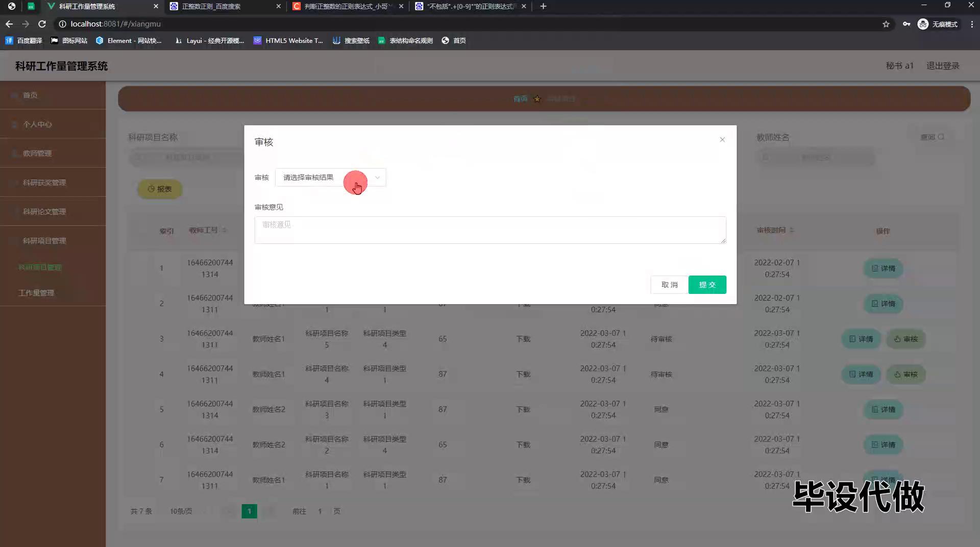Click the browser reload icon
This screenshot has width=980, height=547.
click(42, 24)
